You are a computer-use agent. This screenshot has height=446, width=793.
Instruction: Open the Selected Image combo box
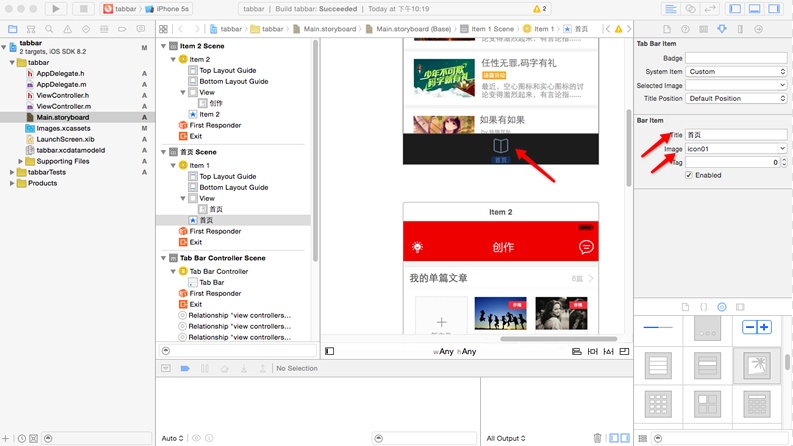coord(736,85)
